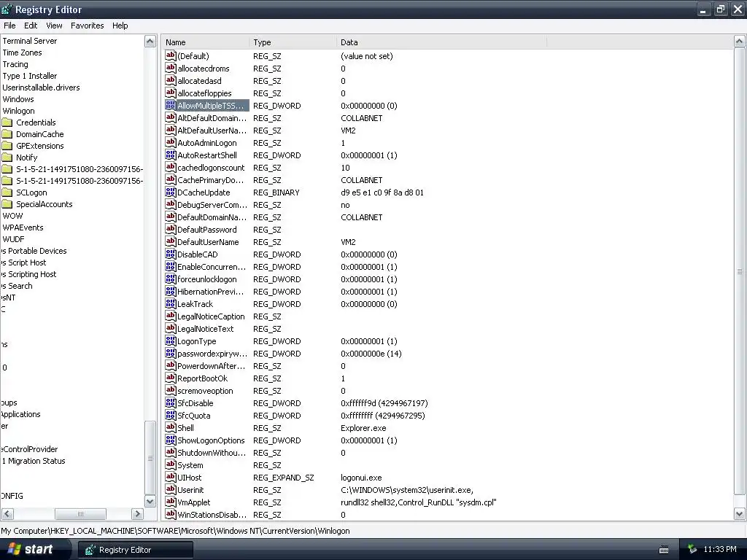Click the icon next to LogonType

[171, 341]
